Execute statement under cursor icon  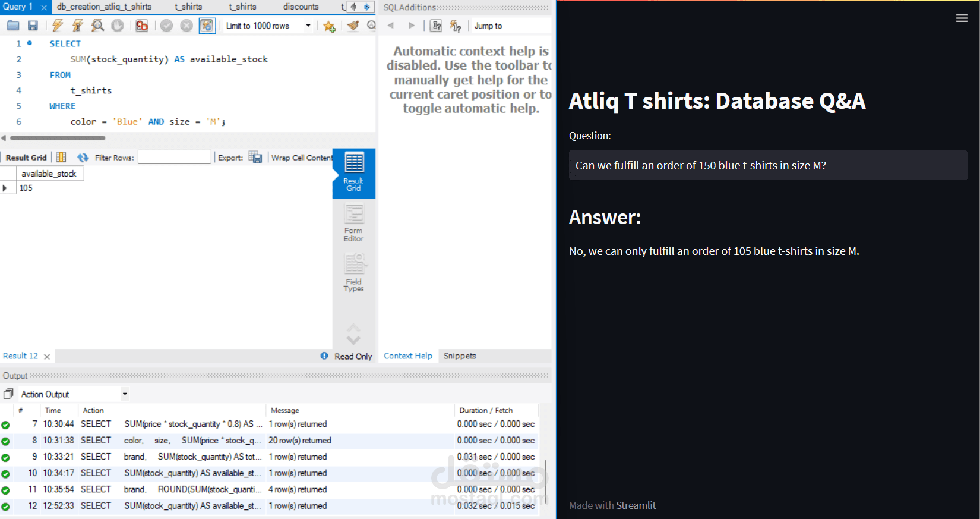(x=78, y=26)
